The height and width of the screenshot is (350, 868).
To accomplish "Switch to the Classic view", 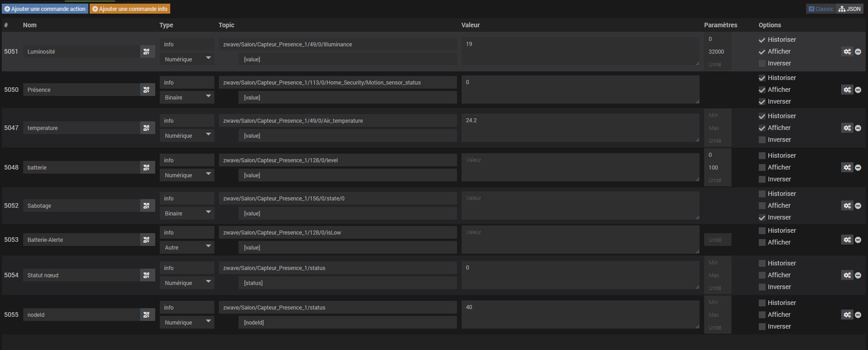I will tap(821, 9).
